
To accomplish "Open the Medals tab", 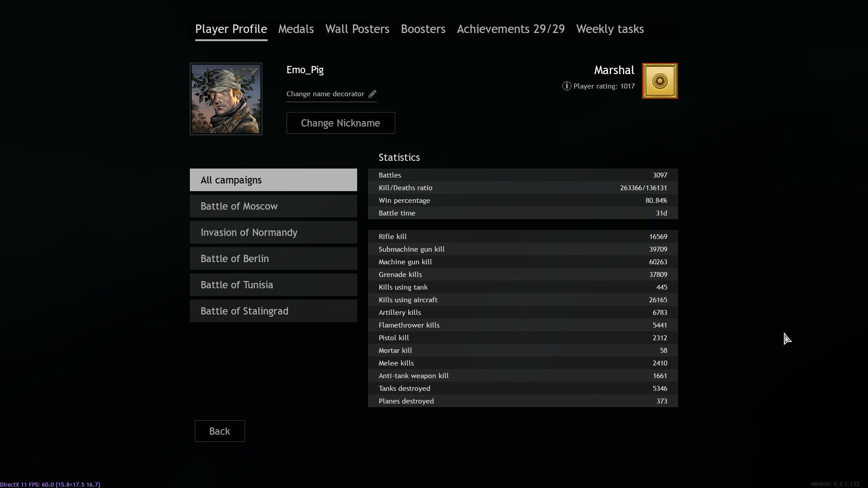I will [296, 29].
